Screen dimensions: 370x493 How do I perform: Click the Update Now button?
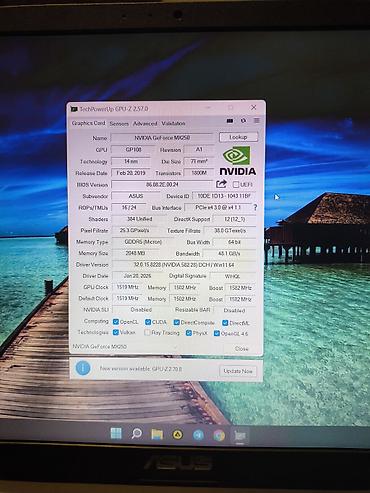click(238, 371)
